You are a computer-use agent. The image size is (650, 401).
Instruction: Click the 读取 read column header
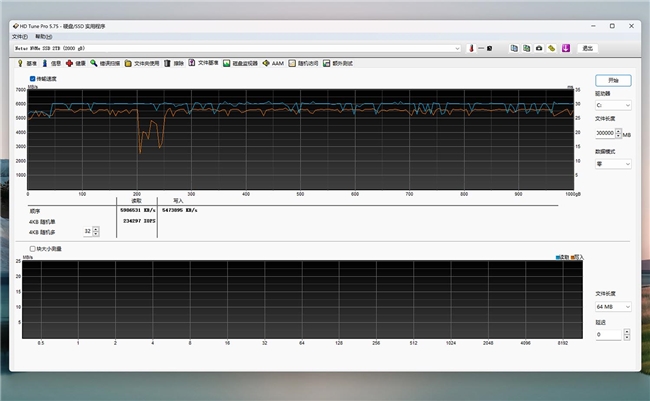pos(136,201)
